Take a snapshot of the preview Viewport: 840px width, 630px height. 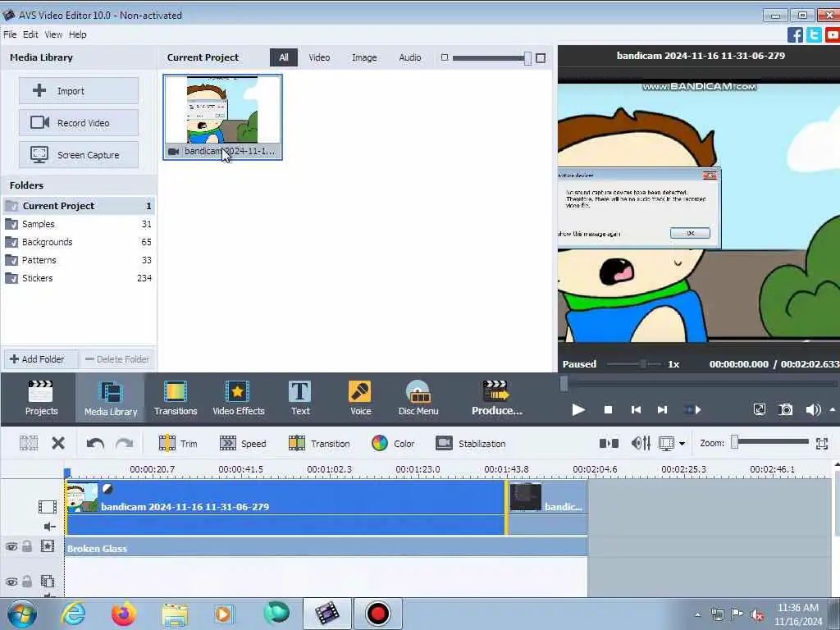pyautogui.click(x=786, y=410)
